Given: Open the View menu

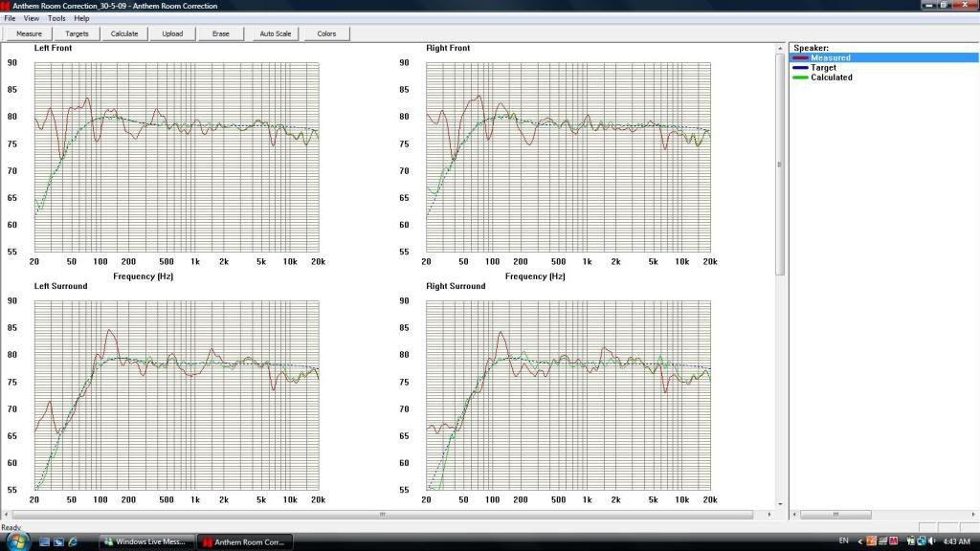Looking at the screenshot, I should (32, 18).
